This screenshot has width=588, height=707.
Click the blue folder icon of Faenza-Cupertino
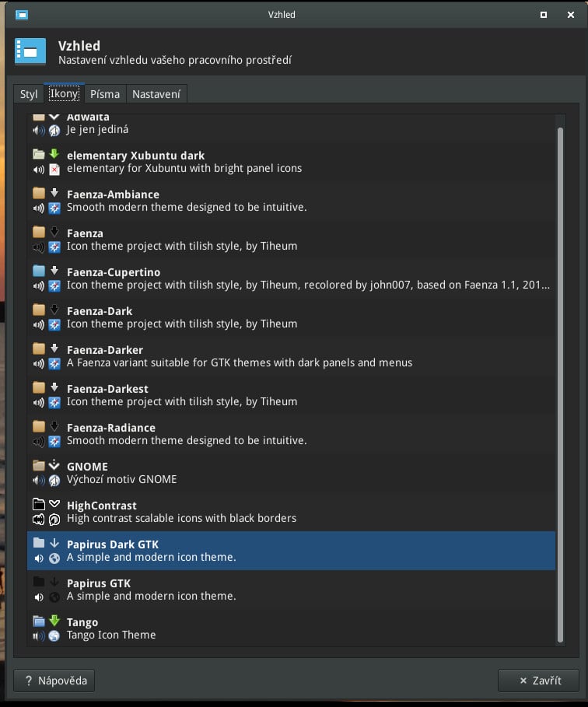[x=39, y=271]
